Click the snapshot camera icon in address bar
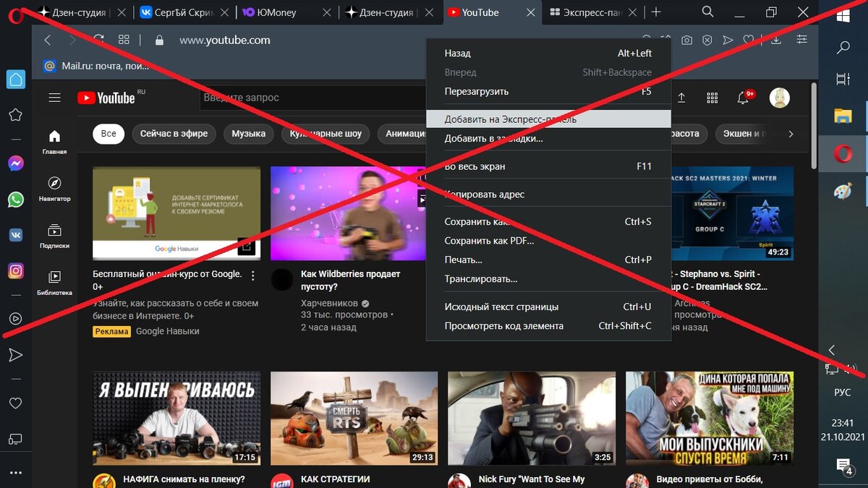Image resolution: width=868 pixels, height=488 pixels. coord(686,40)
